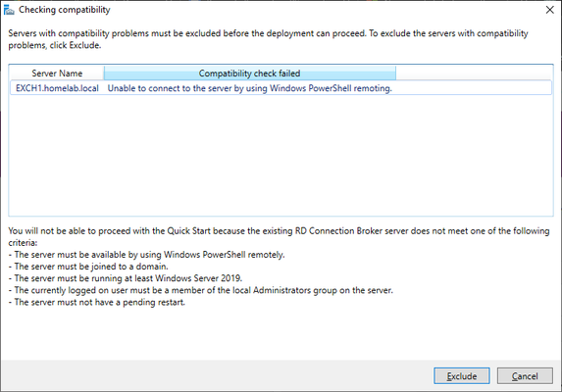Viewport: 562px width, 392px height.
Task: Select the EXCH1.homelab.local server entry
Action: point(57,88)
